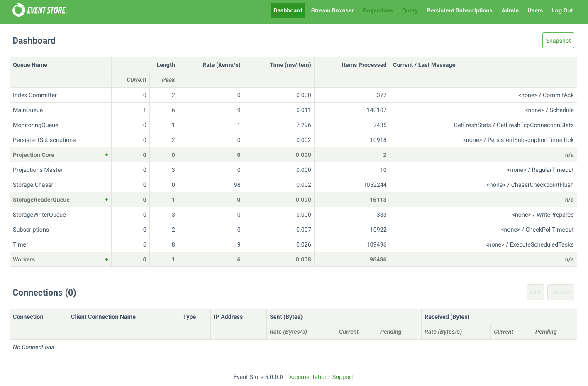The width and height of the screenshot is (588, 386).
Task: Click the Previous connections button
Action: click(561, 292)
